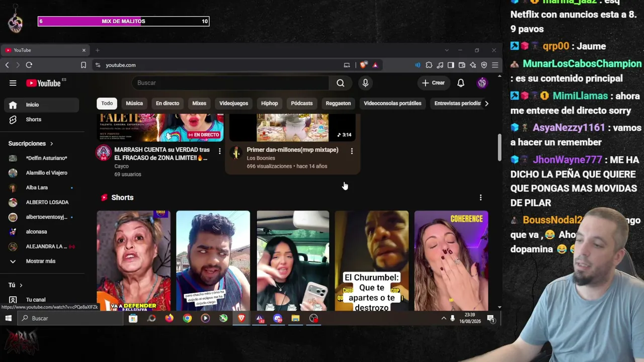Open a new browser tab
The image size is (644, 362).
click(98, 50)
